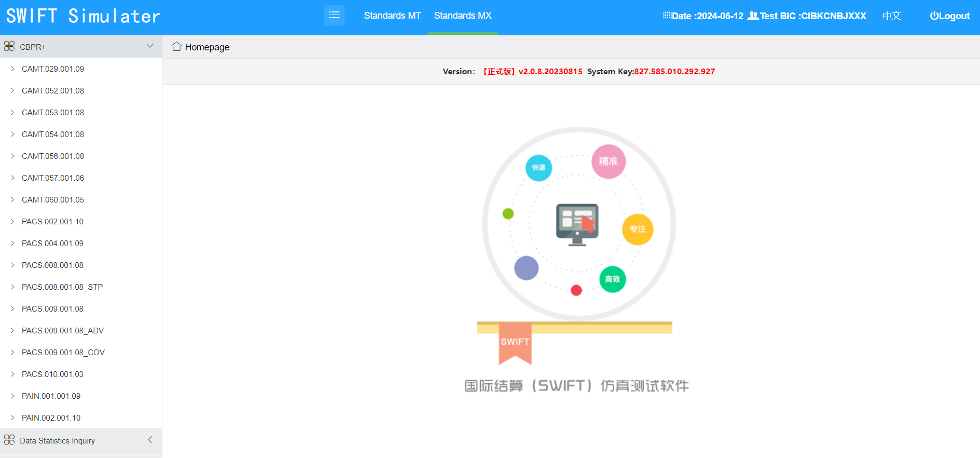Click the Homepage house icon

176,47
